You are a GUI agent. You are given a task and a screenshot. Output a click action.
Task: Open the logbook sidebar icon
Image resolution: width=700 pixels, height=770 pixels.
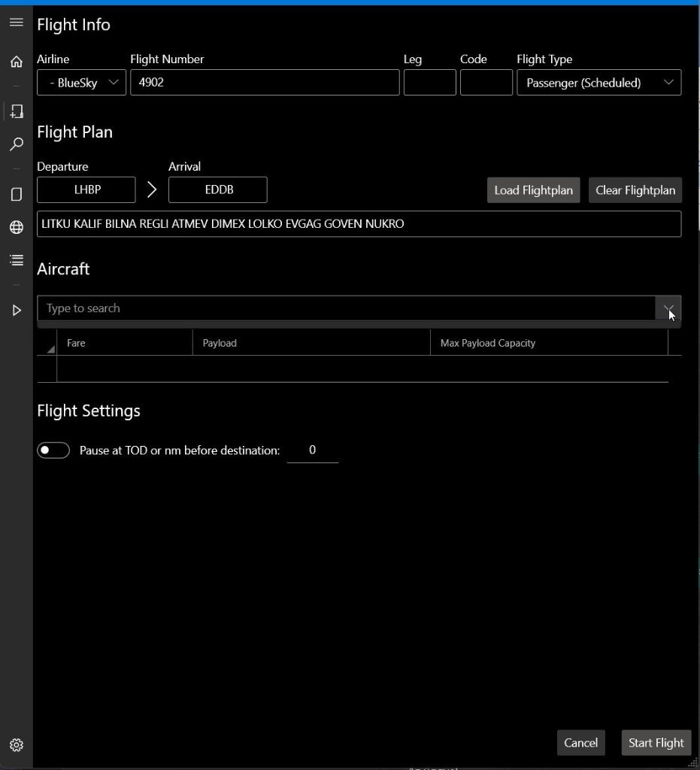tap(16, 194)
